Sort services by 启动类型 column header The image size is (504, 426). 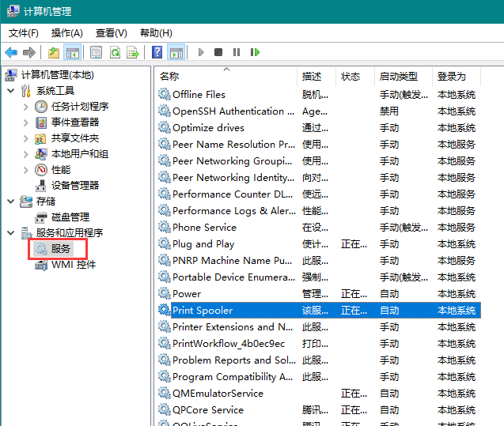(398, 76)
